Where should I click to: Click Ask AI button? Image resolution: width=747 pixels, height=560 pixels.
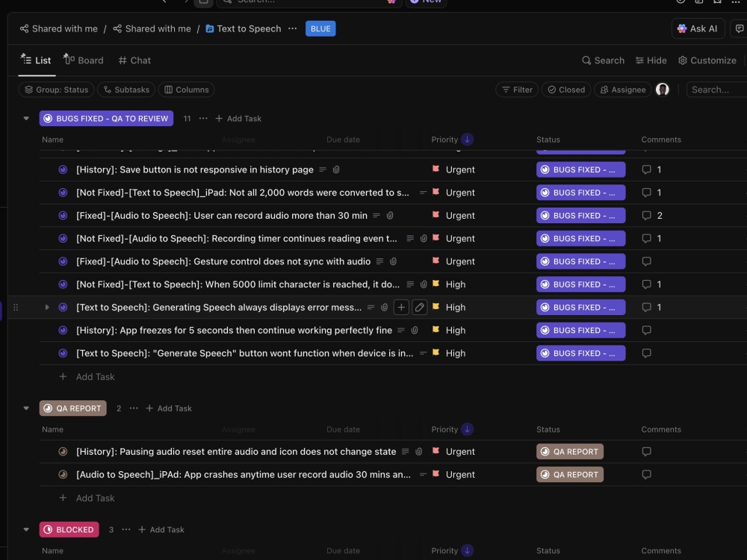pos(698,28)
